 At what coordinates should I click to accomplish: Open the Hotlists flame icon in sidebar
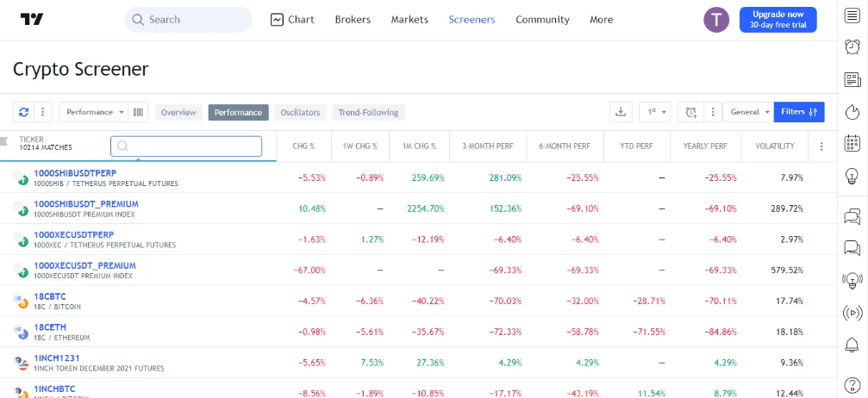tap(852, 112)
